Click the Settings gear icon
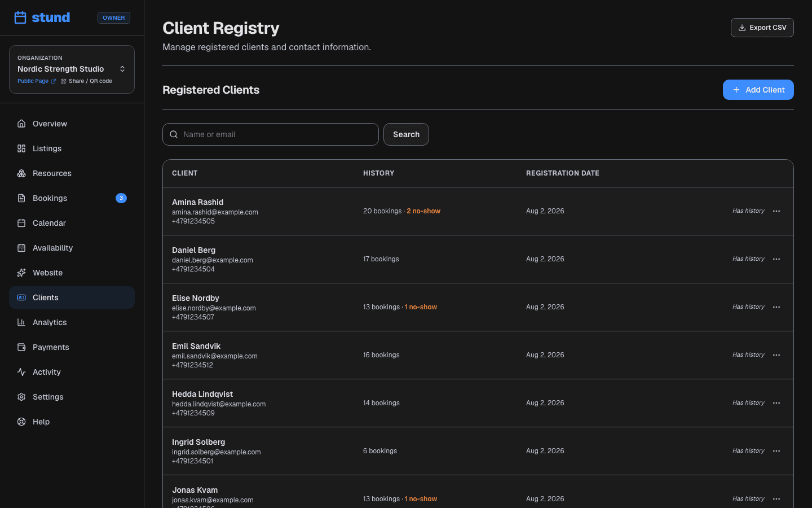The height and width of the screenshot is (508, 812). click(x=21, y=397)
